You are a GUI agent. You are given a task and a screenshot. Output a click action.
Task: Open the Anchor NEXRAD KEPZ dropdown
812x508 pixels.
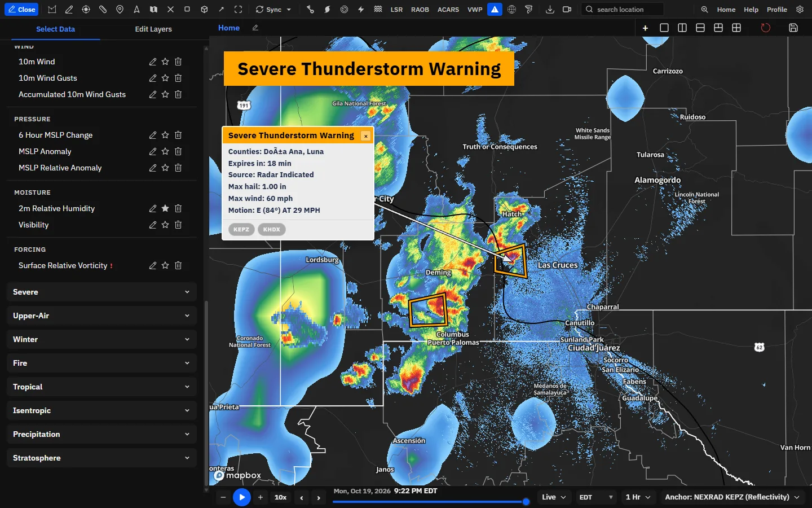732,497
